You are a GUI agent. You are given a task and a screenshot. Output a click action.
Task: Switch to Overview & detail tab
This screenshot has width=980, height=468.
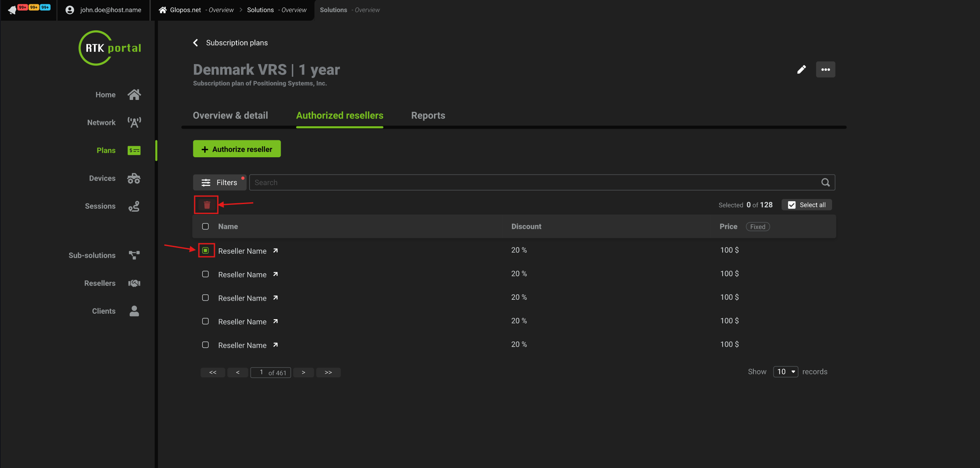(x=230, y=116)
